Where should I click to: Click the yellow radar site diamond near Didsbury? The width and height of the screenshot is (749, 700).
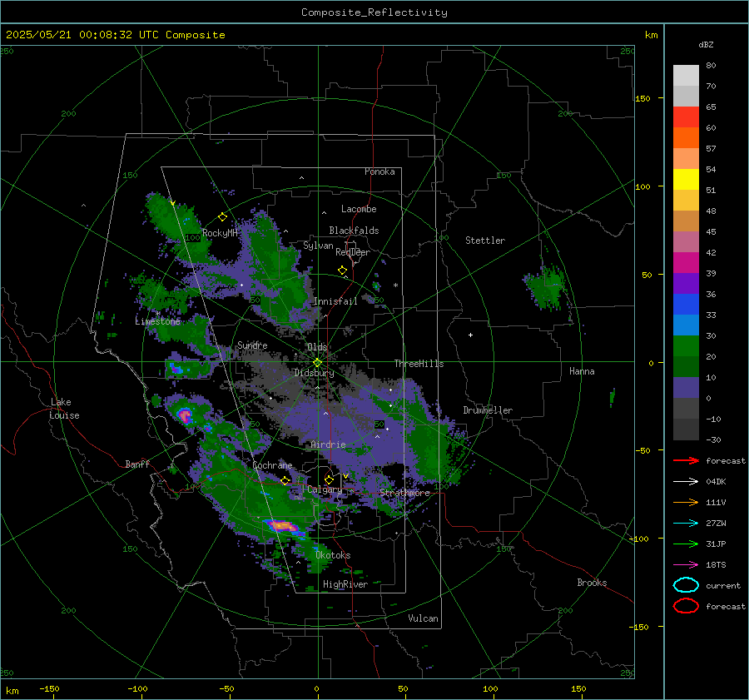coord(317,363)
